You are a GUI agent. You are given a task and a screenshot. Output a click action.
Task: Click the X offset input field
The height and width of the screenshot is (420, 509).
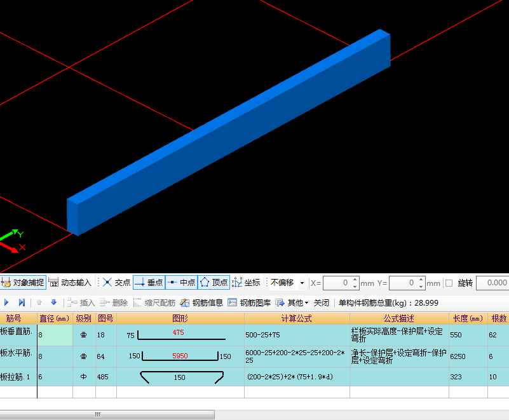337,283
